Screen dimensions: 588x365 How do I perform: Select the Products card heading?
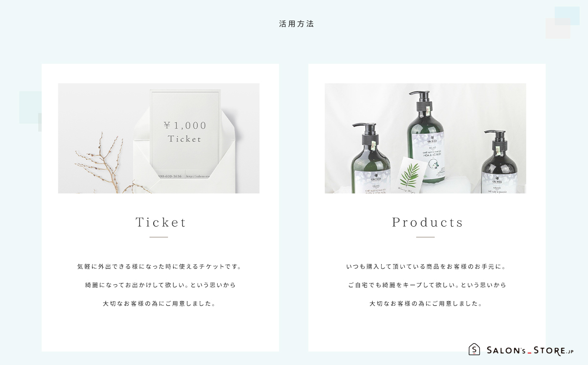click(428, 222)
